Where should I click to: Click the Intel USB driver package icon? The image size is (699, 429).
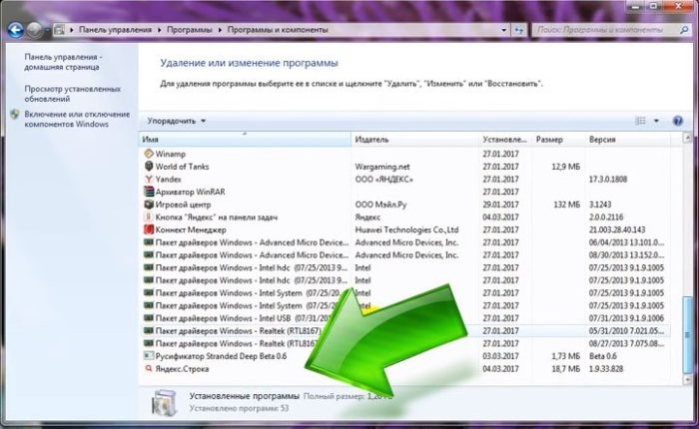148,318
